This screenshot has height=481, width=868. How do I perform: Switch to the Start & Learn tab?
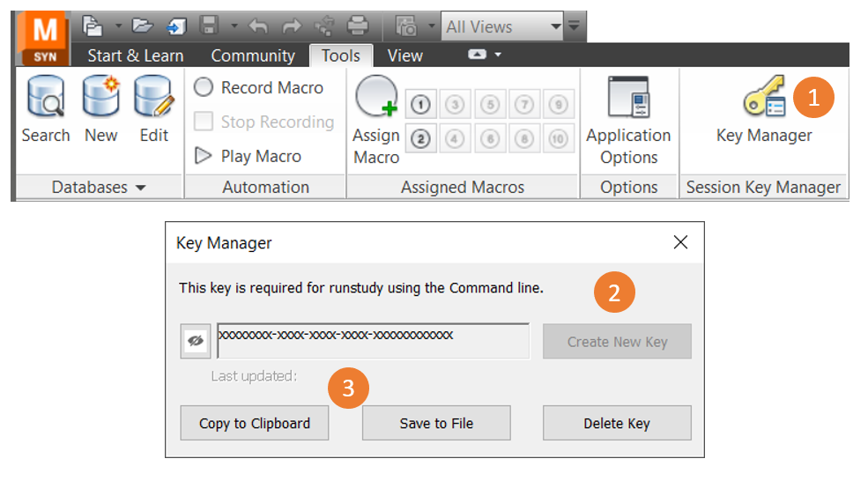pos(135,55)
